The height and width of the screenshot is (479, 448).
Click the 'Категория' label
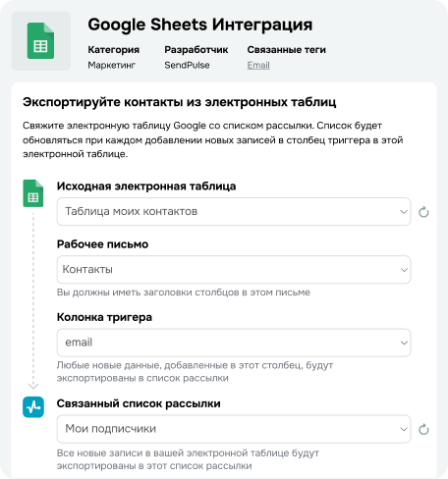pos(113,50)
